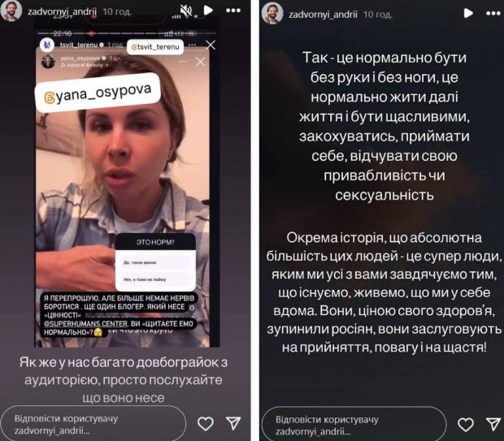The height and width of the screenshot is (441, 504).
Task: Like the left story with heart
Action: (x=206, y=424)
